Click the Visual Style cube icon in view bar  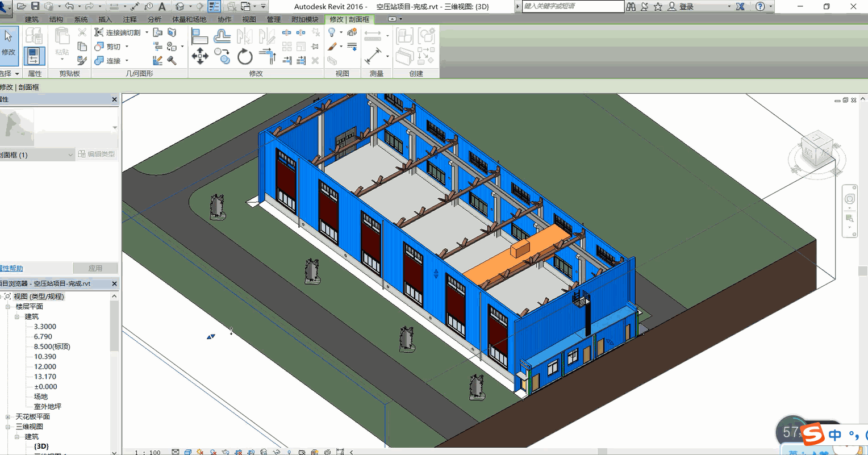coord(187,452)
